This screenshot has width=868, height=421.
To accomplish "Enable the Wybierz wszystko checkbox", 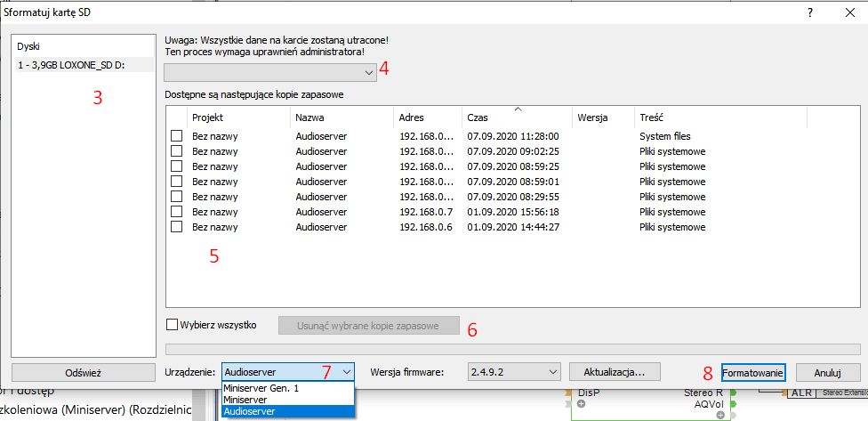I will (x=173, y=325).
